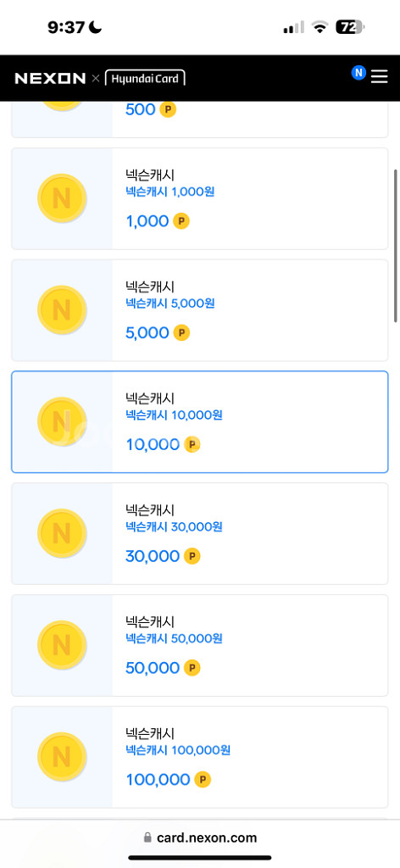
Task: Tap the coin icon for 30,000 Nexon Cash
Action: coord(61,534)
